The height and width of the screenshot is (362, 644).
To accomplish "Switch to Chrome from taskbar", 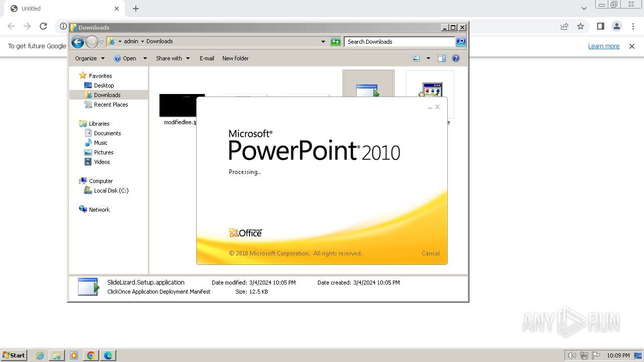I will 91,355.
